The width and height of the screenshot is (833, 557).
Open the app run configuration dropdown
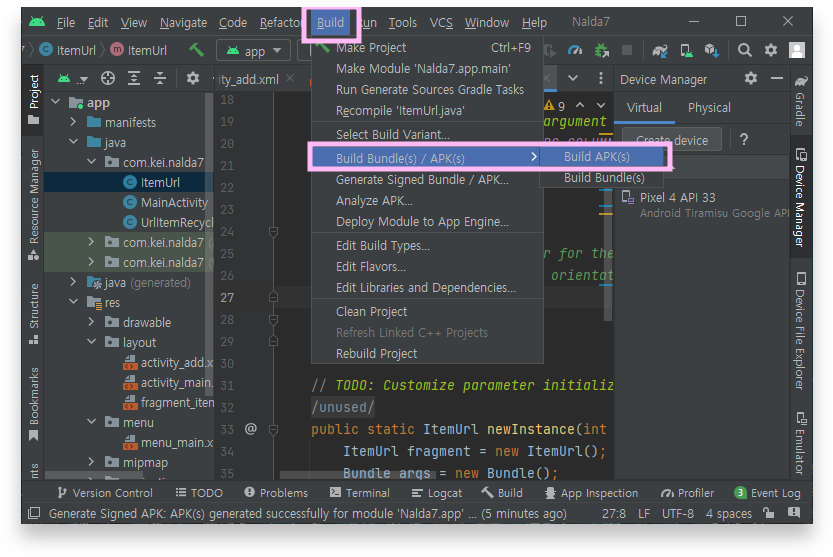254,51
